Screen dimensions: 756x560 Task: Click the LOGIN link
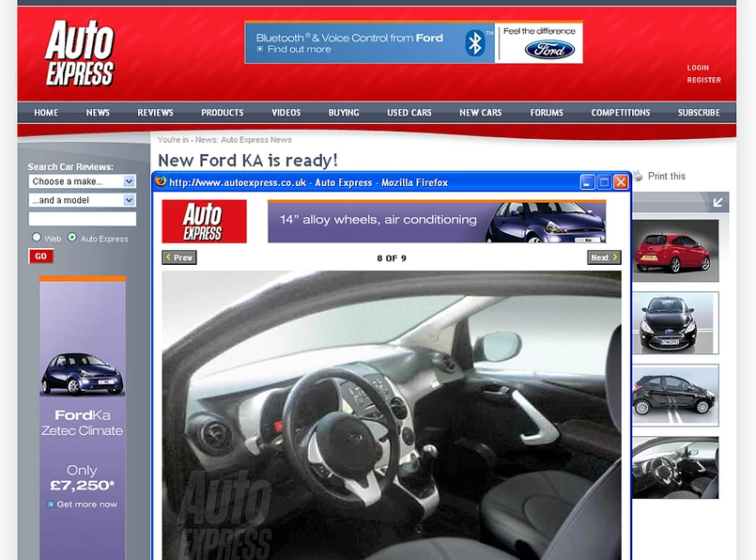pyautogui.click(x=698, y=68)
